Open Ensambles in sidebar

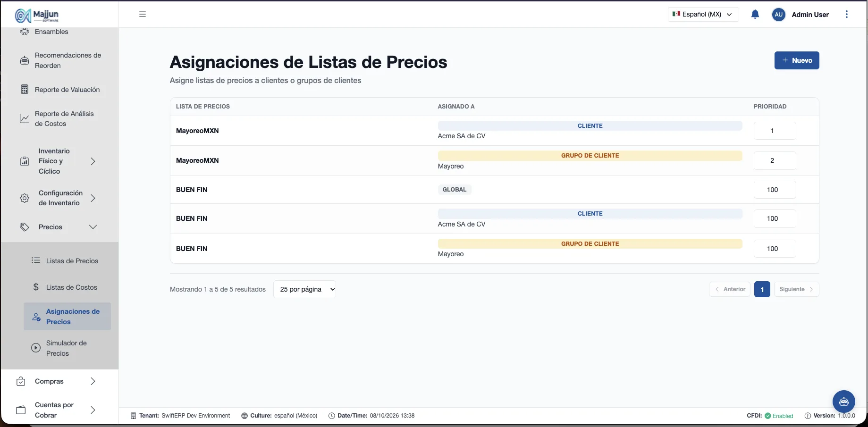(51, 32)
